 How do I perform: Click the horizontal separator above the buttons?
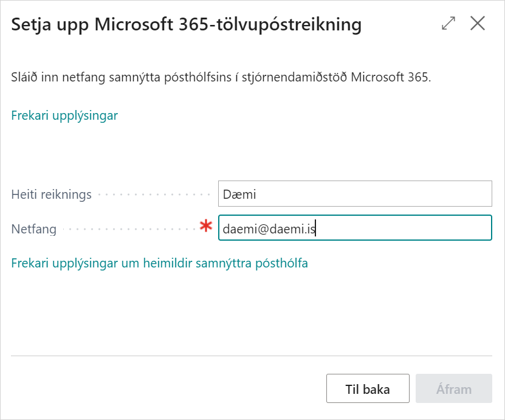(252, 356)
